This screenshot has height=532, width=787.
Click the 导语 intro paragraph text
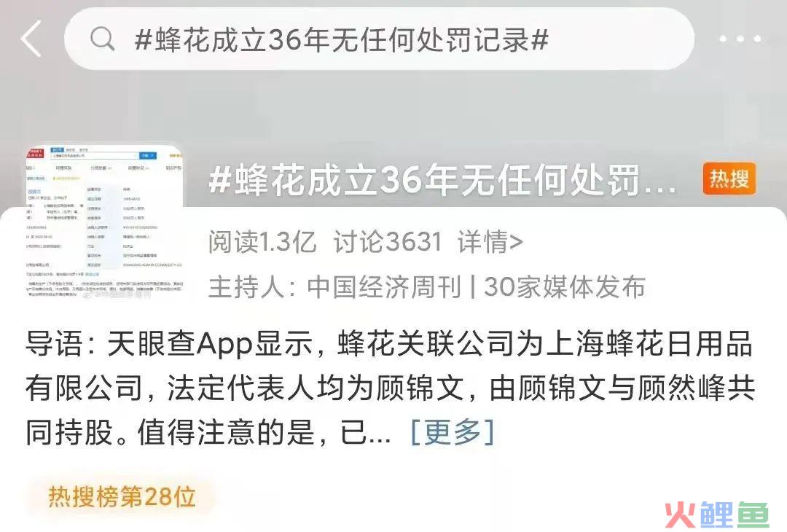coord(390,388)
